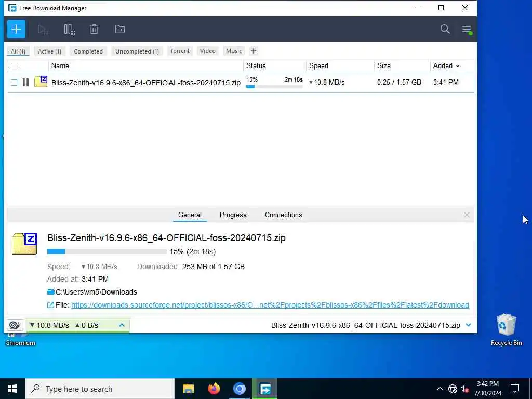Viewport: 532px width, 399px height.
Task: Switch to the Progress details tab
Action: tap(233, 215)
